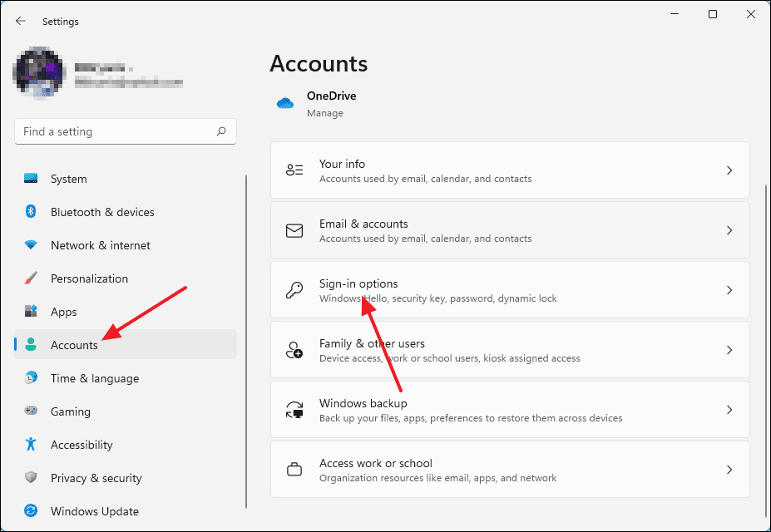Open the Sign-in options title

point(358,284)
